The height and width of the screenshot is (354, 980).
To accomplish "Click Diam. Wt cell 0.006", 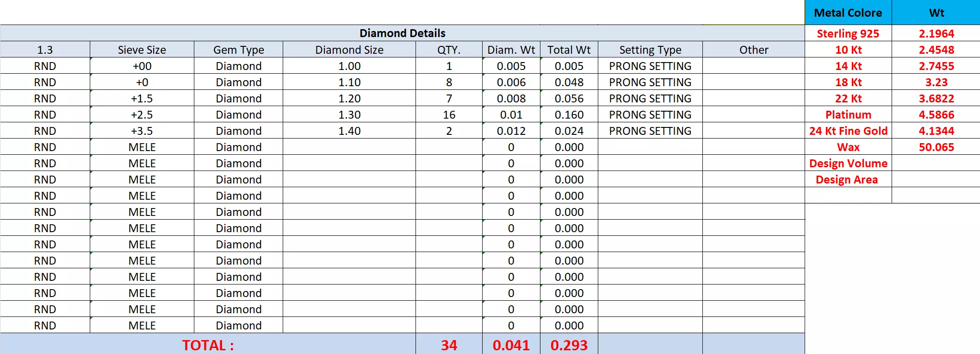I will [x=511, y=82].
